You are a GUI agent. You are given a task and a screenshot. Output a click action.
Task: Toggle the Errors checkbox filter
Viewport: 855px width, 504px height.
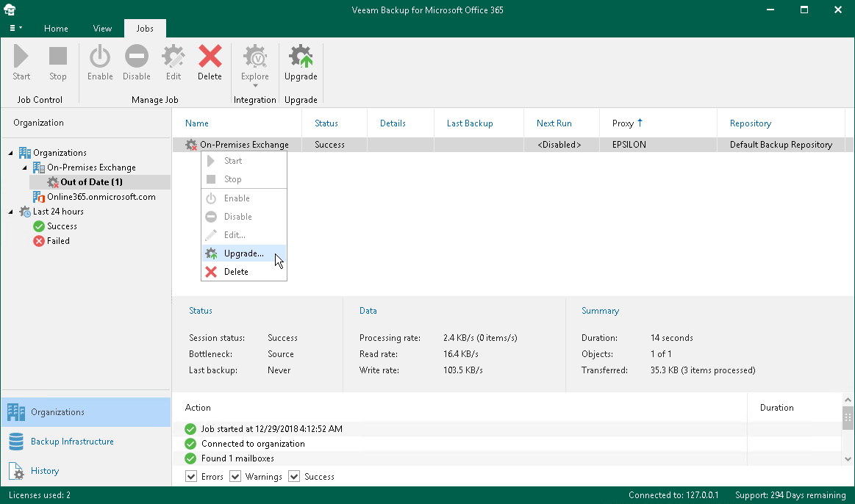pyautogui.click(x=191, y=477)
